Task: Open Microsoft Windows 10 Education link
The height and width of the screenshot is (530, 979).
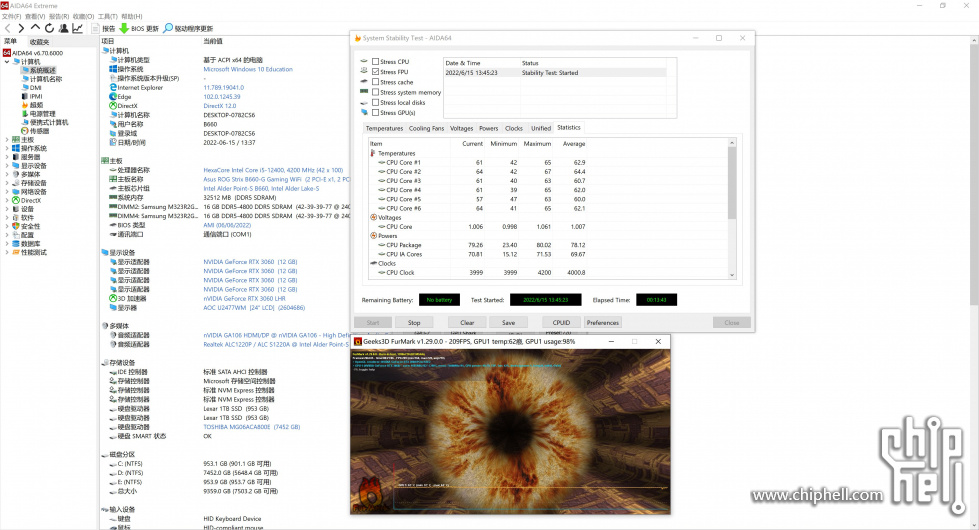Action: 248,69
